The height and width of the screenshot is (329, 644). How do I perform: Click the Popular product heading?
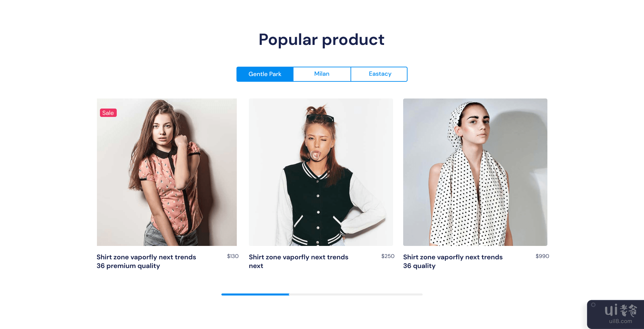322,40
